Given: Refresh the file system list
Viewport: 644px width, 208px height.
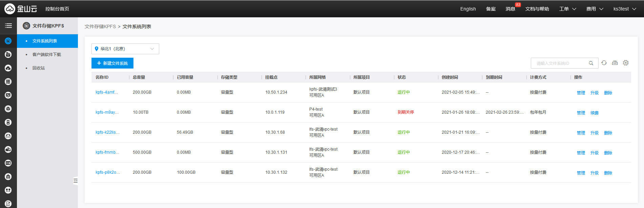Looking at the screenshot, I should (604, 63).
